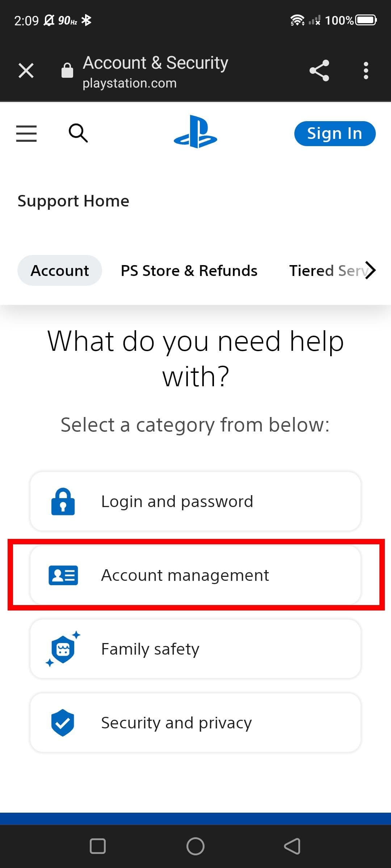The image size is (391, 868).
Task: Tap the share icon in browser bar
Action: [319, 71]
